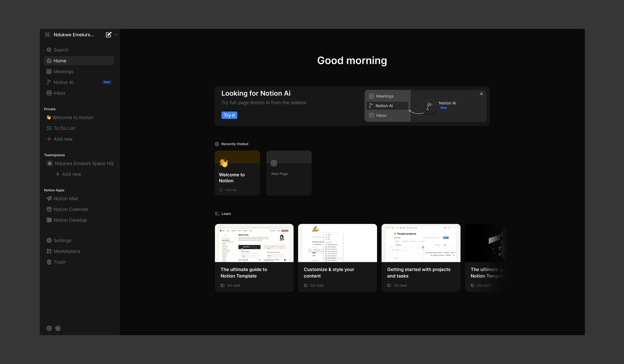Open Notion Calendar app
This screenshot has height=364, width=624.
[71, 209]
